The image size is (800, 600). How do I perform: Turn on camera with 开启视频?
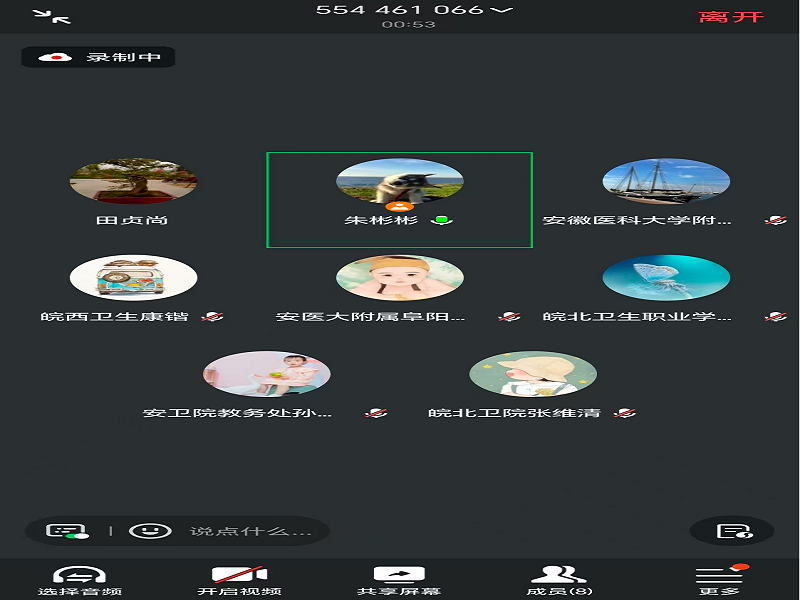(238, 581)
